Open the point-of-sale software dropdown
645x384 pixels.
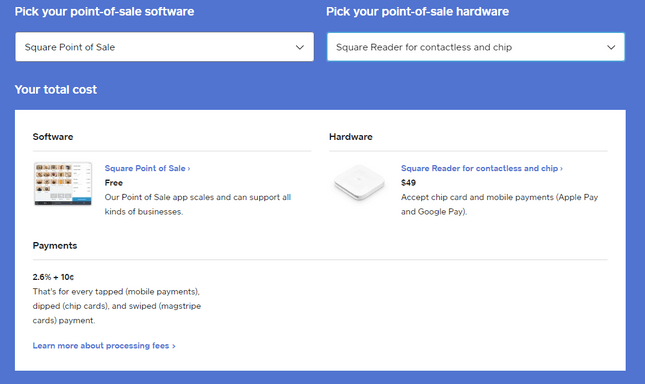165,47
